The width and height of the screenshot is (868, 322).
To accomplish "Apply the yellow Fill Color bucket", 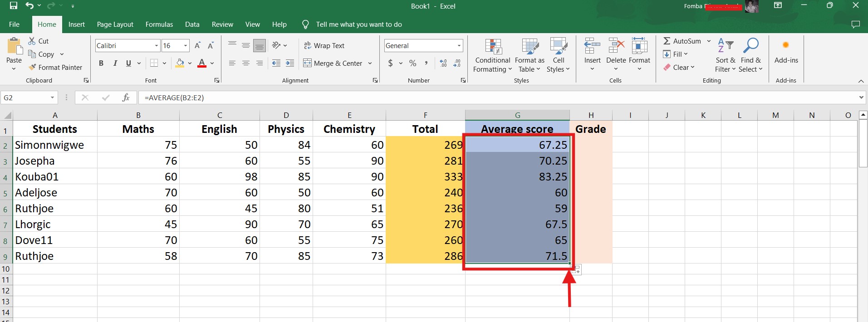I will (180, 63).
